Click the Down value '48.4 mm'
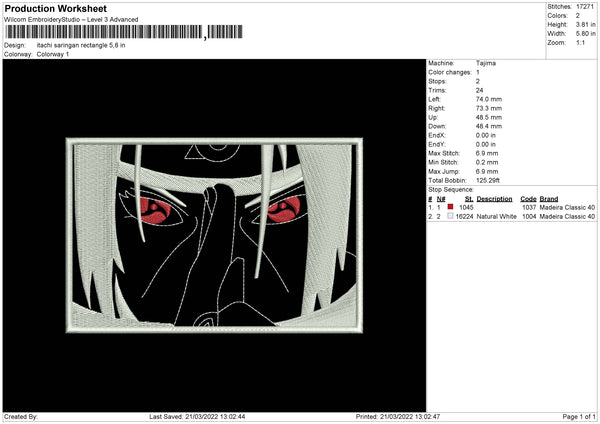This screenshot has height=424, width=600. pyautogui.click(x=489, y=126)
